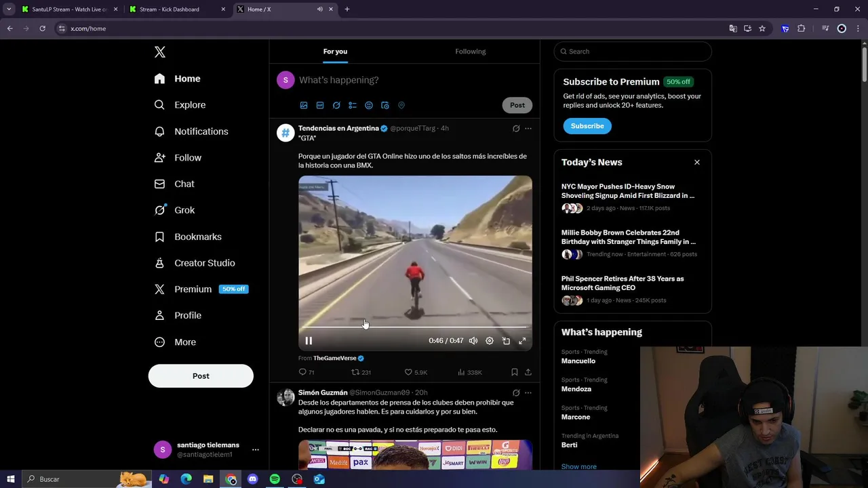Open the X logo home link
The height and width of the screenshot is (488, 868).
point(159,52)
